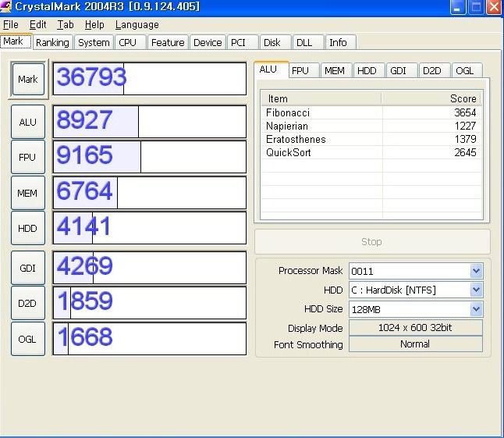Click the ALU score 8927 bar

pyautogui.click(x=150, y=122)
